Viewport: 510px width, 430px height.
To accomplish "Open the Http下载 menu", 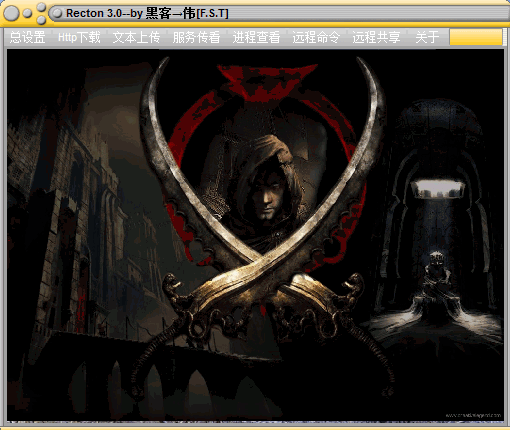I will click(79, 37).
